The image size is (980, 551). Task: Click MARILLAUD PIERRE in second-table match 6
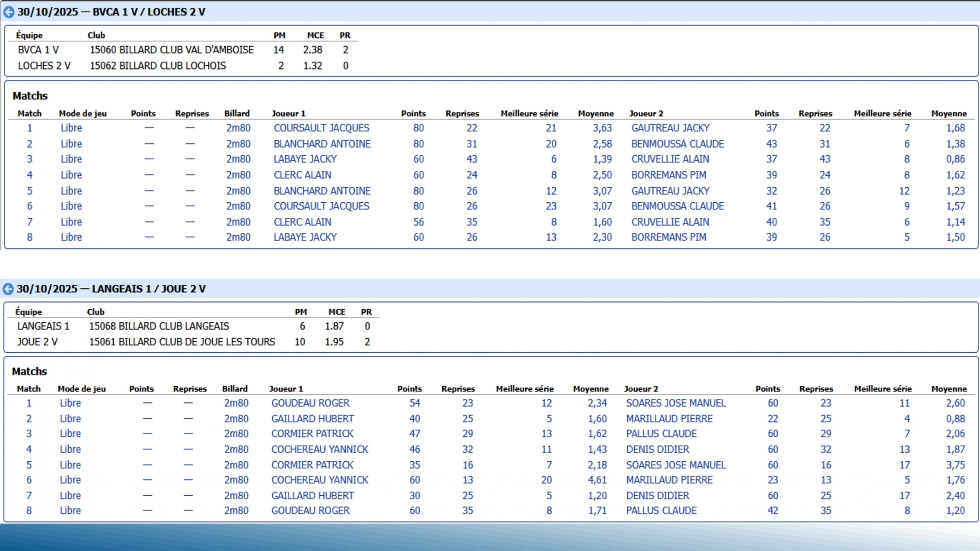(669, 480)
